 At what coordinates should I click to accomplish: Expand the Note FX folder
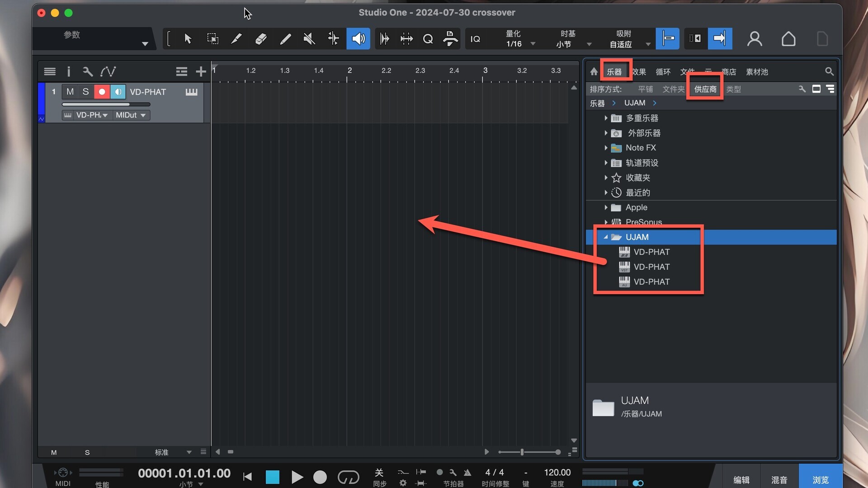[x=605, y=148]
